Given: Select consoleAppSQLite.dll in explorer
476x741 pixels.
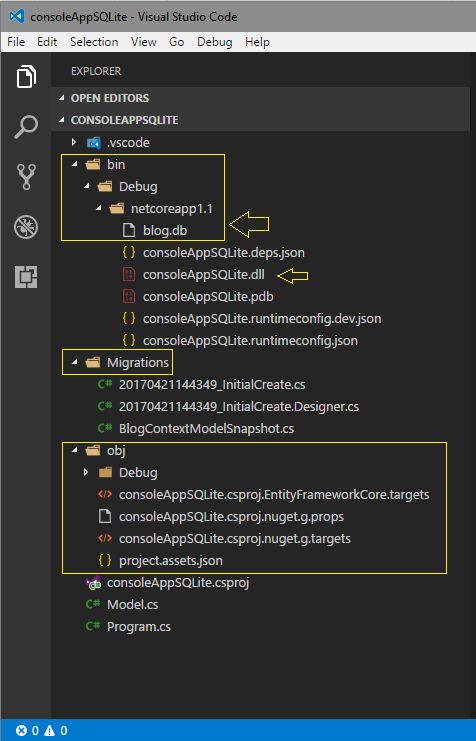Looking at the screenshot, I should [x=204, y=275].
